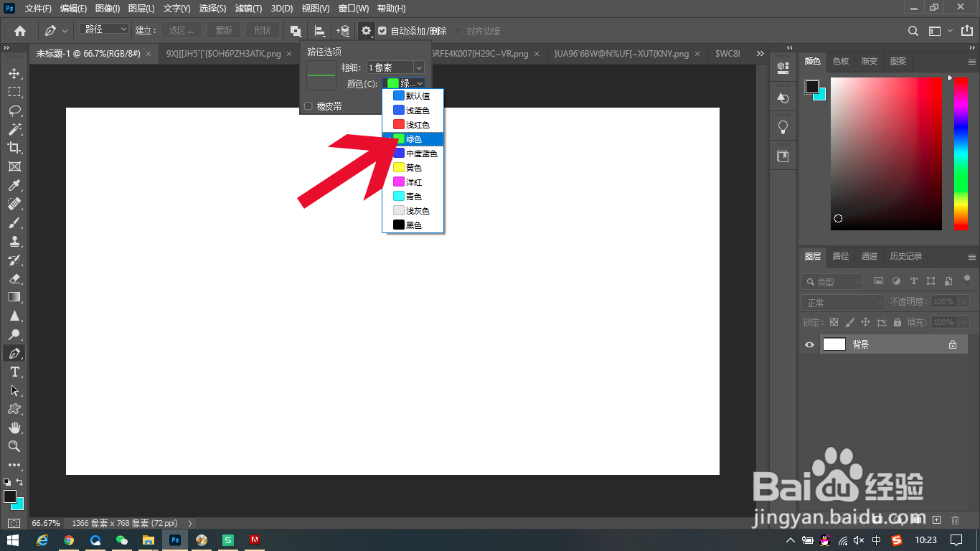Image resolution: width=980 pixels, height=551 pixels.
Task: Toggle lock image pixels brush icon
Action: [x=850, y=322]
